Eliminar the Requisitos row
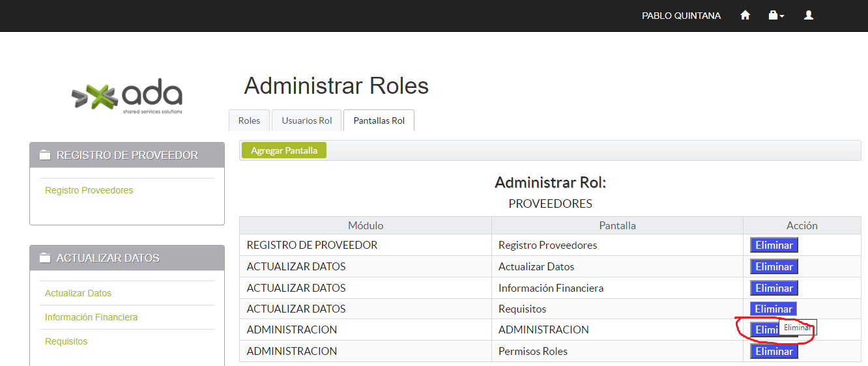 click(773, 309)
